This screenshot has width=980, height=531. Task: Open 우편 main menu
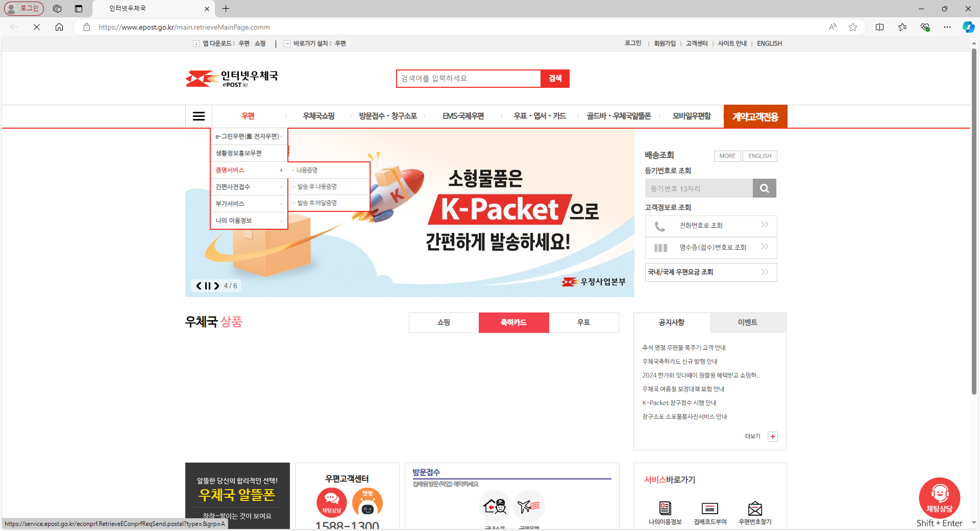point(248,116)
